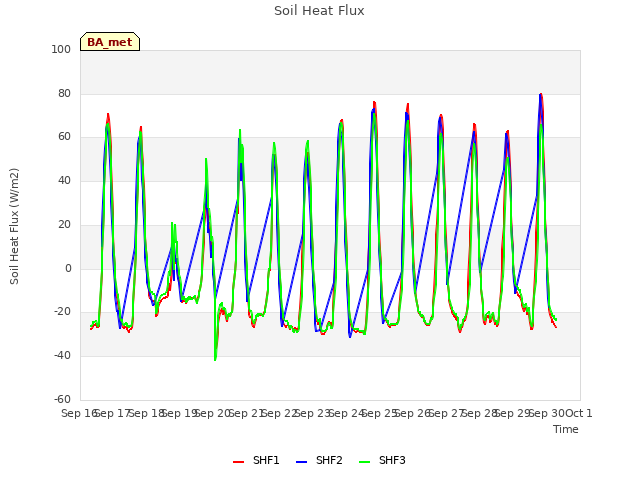Click the green minimum spike near -40
This screenshot has width=640, height=480.
(x=215, y=358)
